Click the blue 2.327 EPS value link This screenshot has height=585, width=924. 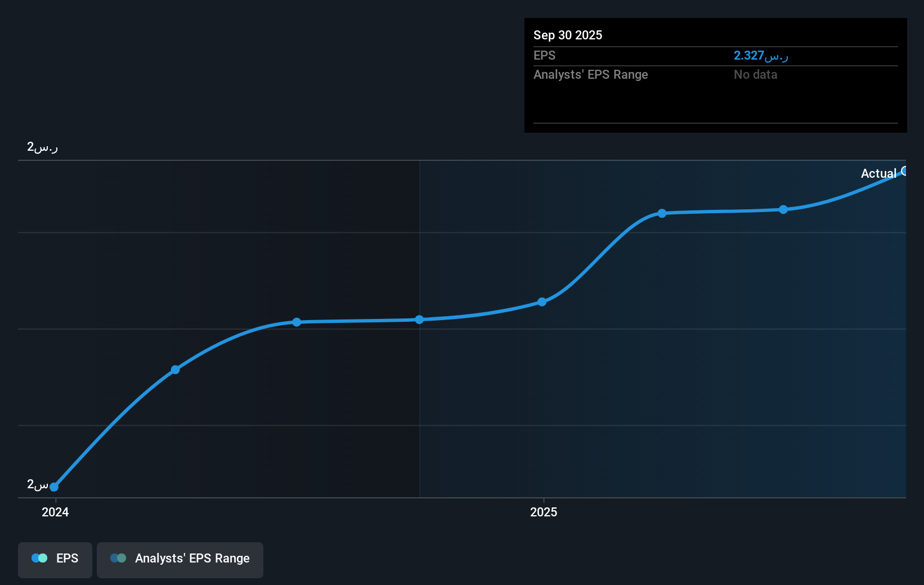point(761,55)
